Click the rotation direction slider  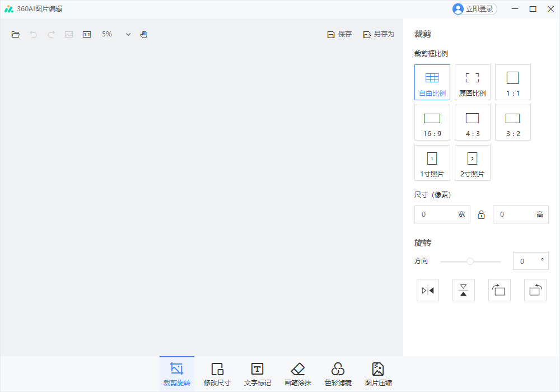coord(470,261)
